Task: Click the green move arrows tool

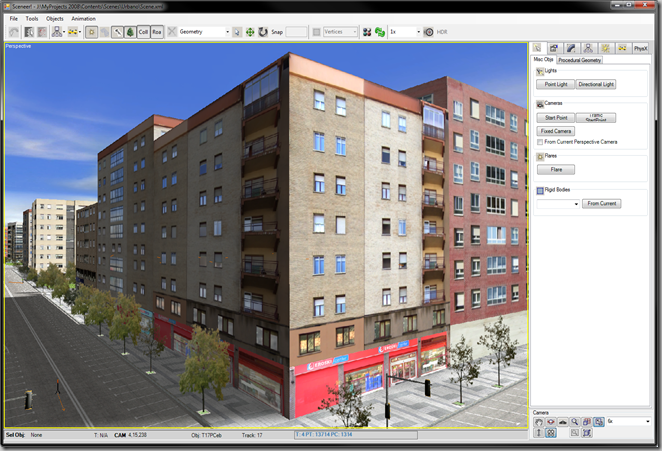Action: click(250, 32)
